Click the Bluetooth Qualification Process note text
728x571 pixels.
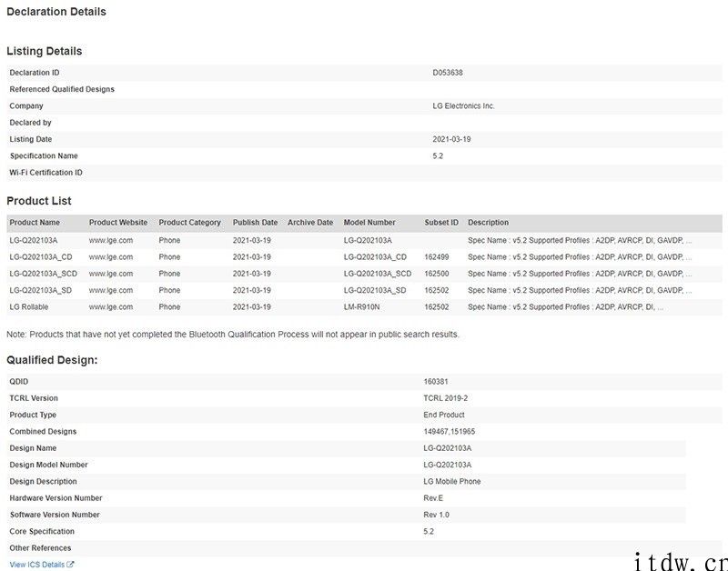[x=233, y=335]
